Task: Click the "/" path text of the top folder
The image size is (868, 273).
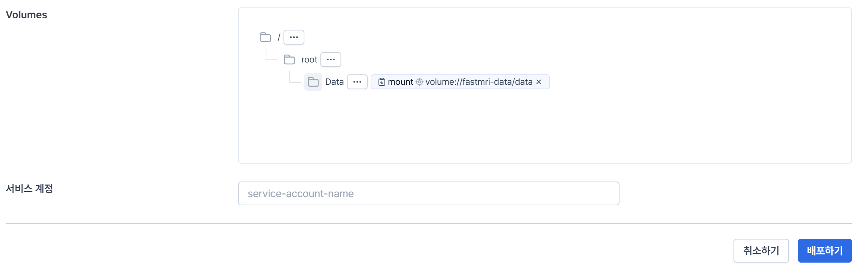Action: 279,37
